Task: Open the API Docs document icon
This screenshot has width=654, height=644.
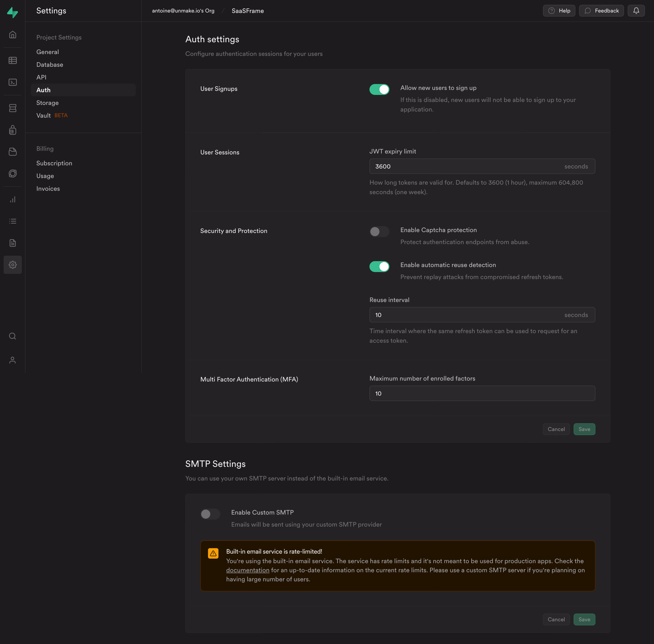Action: pos(12,243)
